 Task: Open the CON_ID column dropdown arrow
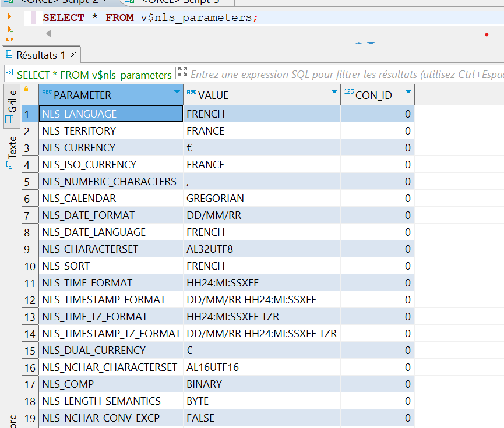408,93
